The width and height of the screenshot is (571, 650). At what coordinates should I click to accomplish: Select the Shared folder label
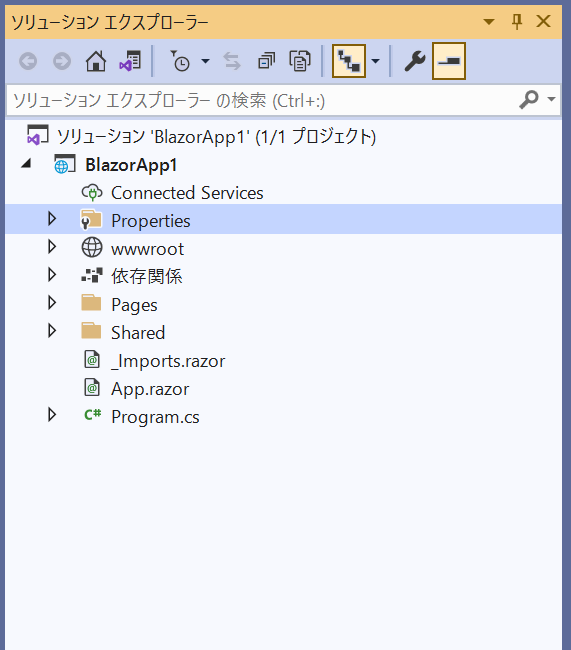(x=138, y=333)
